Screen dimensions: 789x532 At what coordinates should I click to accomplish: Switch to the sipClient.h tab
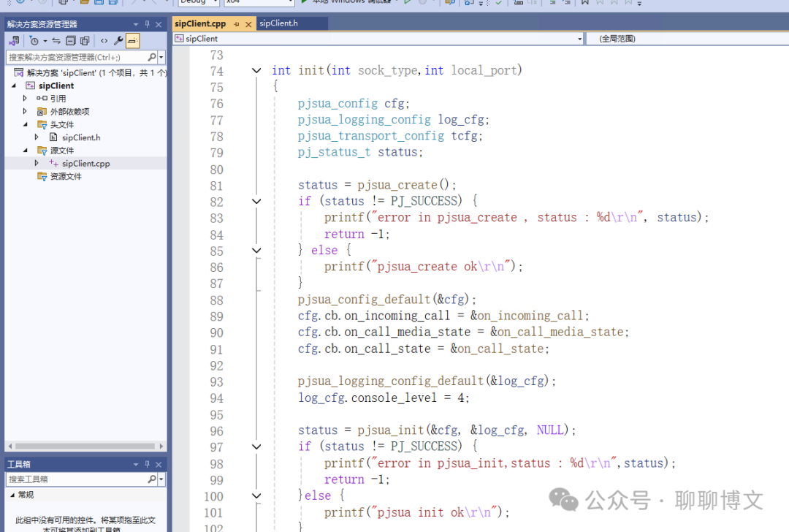click(278, 23)
